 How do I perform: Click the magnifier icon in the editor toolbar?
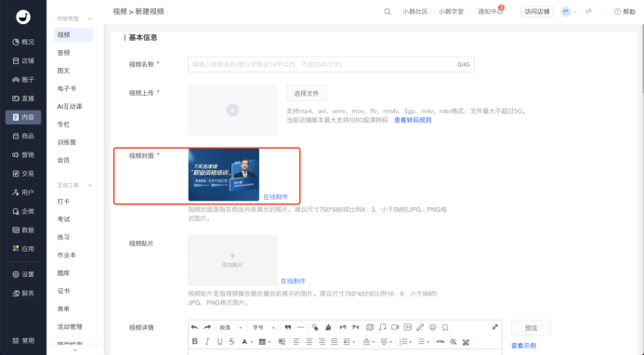(453, 341)
